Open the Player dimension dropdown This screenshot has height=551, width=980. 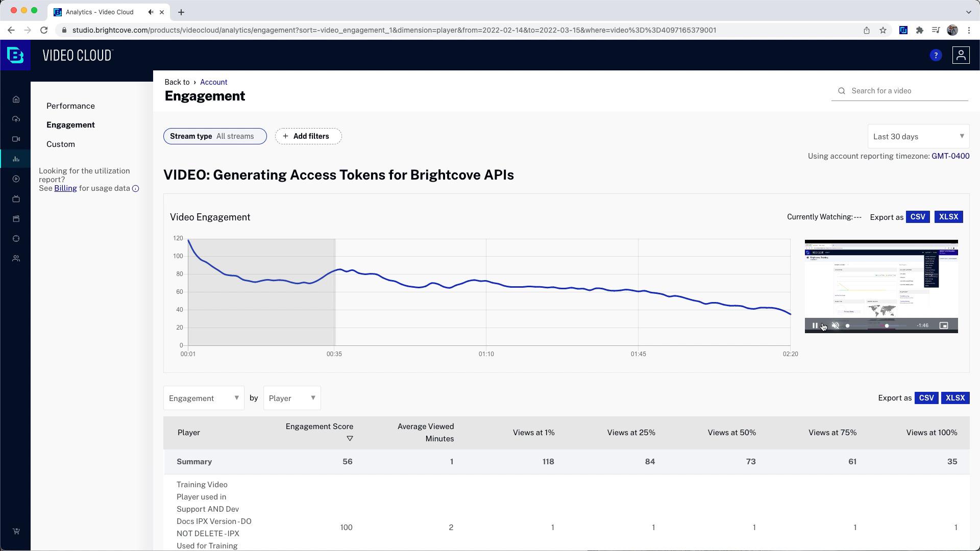pos(292,398)
